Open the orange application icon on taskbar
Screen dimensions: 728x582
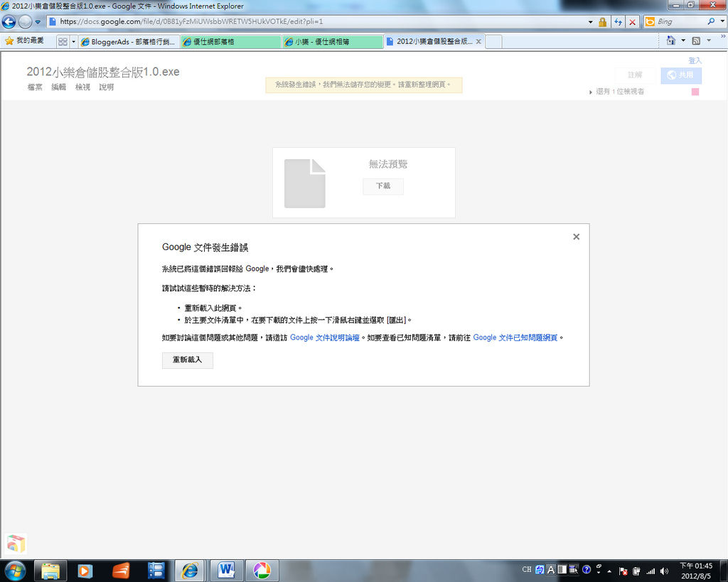(121, 571)
